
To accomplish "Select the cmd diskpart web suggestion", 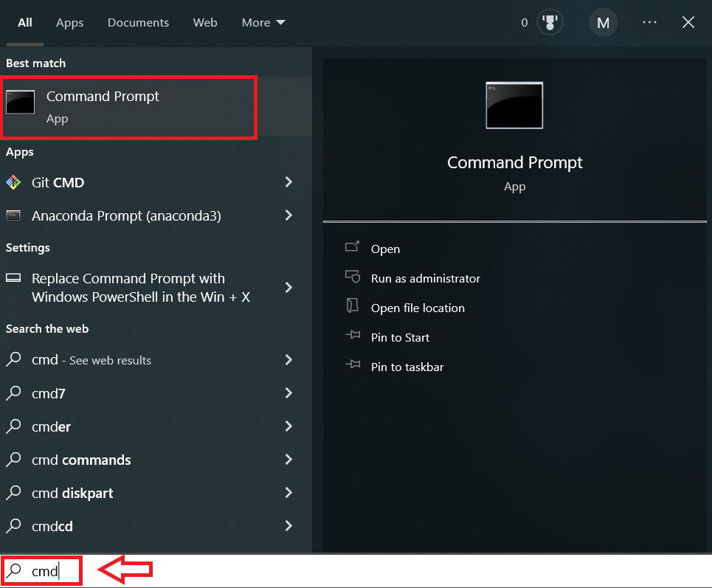I will (x=72, y=493).
